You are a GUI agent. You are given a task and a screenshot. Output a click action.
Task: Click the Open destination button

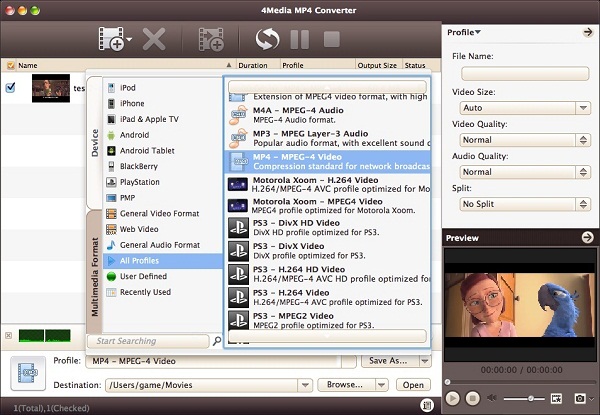click(412, 384)
